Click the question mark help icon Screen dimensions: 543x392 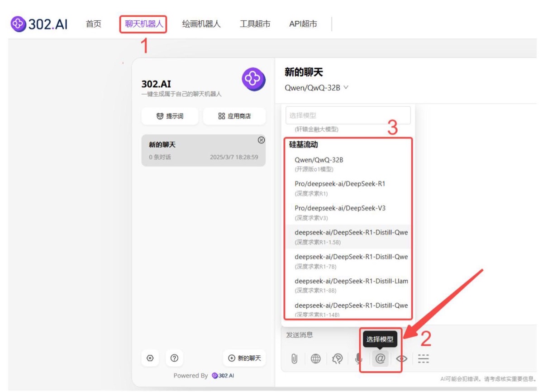pos(174,358)
